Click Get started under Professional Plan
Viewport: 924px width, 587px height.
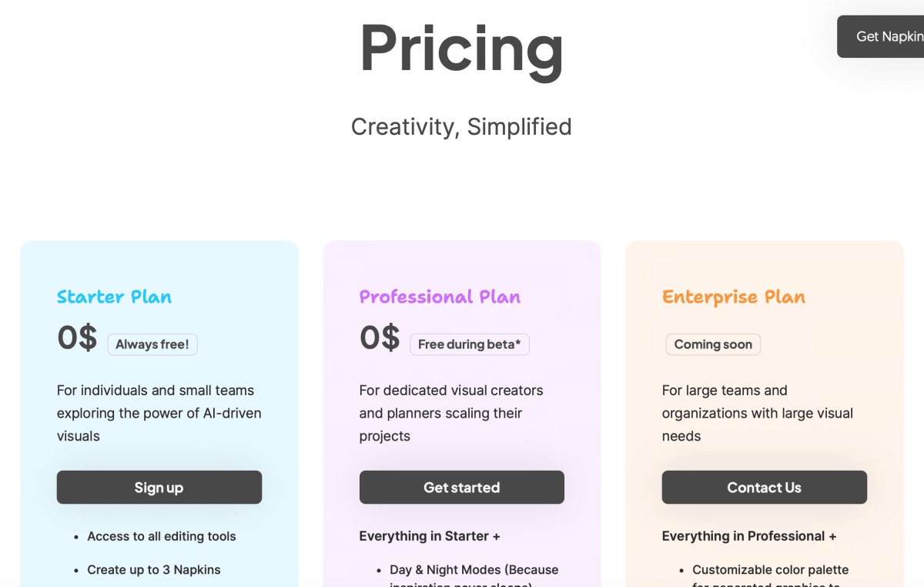(461, 488)
